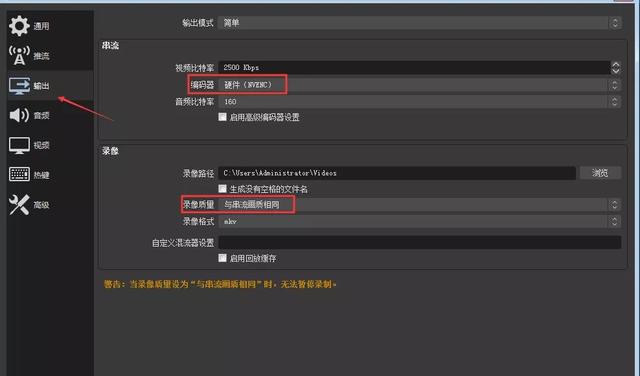Screen dimensions: 640x376
Task: Enable 启用回放缓存 checkbox
Action: pyautogui.click(x=222, y=258)
